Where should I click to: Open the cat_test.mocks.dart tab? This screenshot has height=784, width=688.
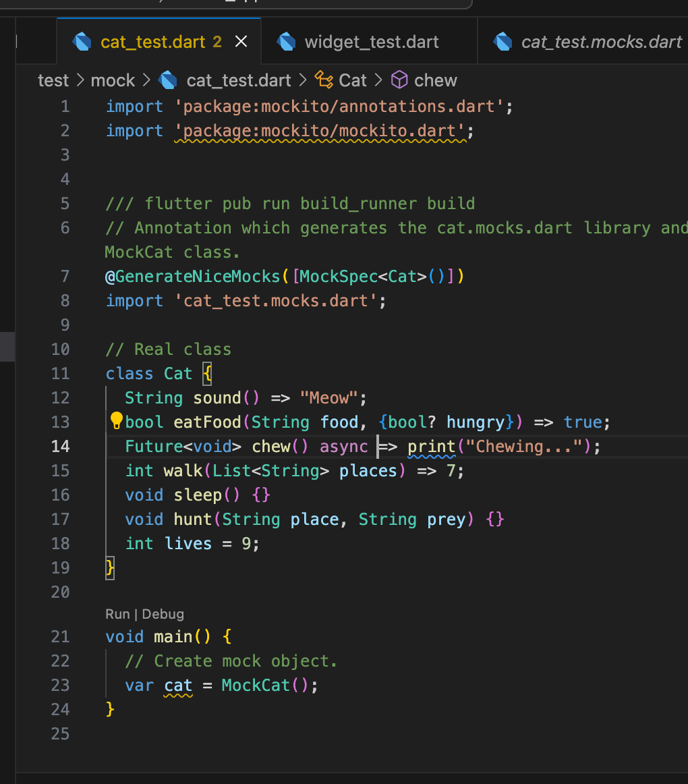(583, 42)
